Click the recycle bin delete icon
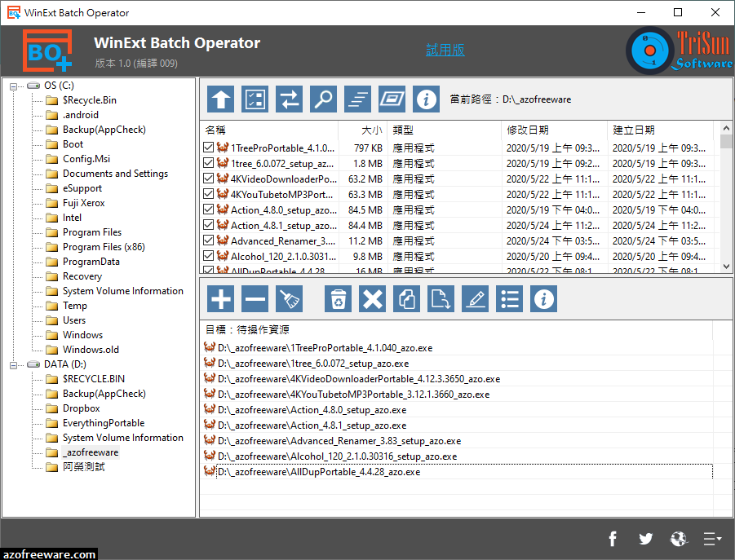735x560 pixels. point(338,298)
